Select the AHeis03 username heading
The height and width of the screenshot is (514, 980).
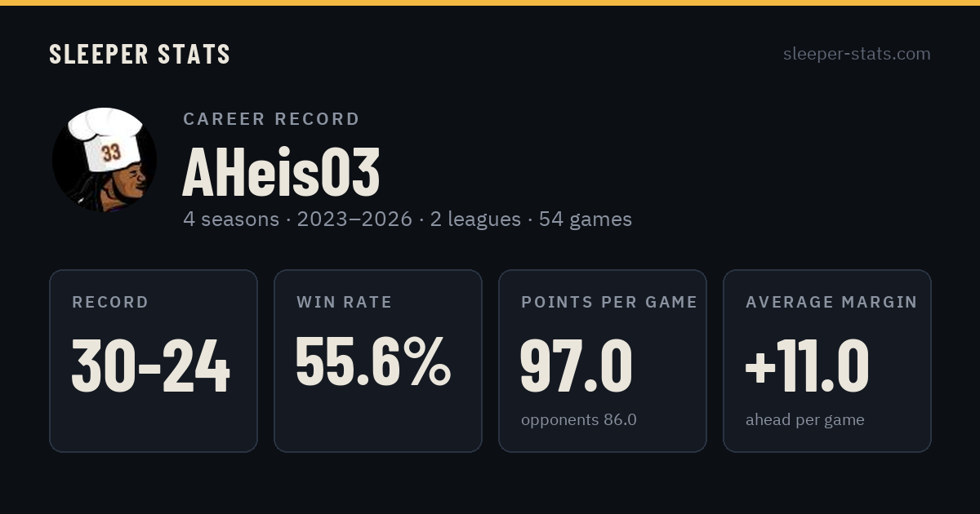coord(281,173)
